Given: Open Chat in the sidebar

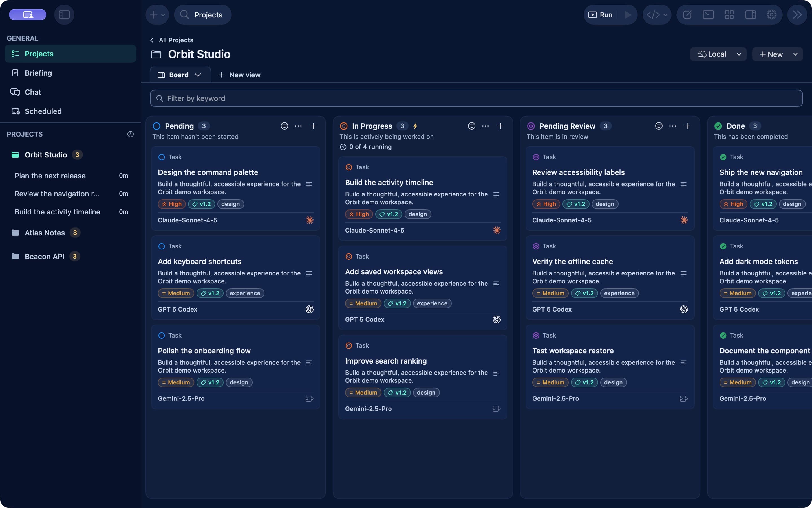Looking at the screenshot, I should (x=70, y=92).
